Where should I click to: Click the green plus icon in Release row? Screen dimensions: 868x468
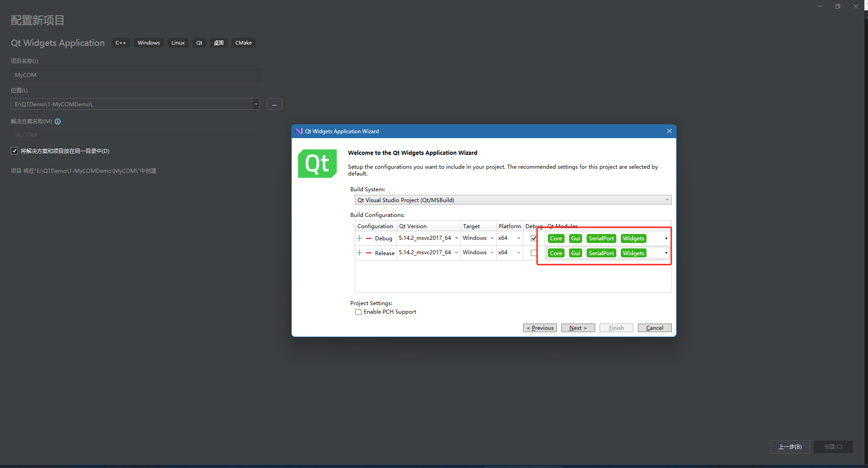[360, 253]
